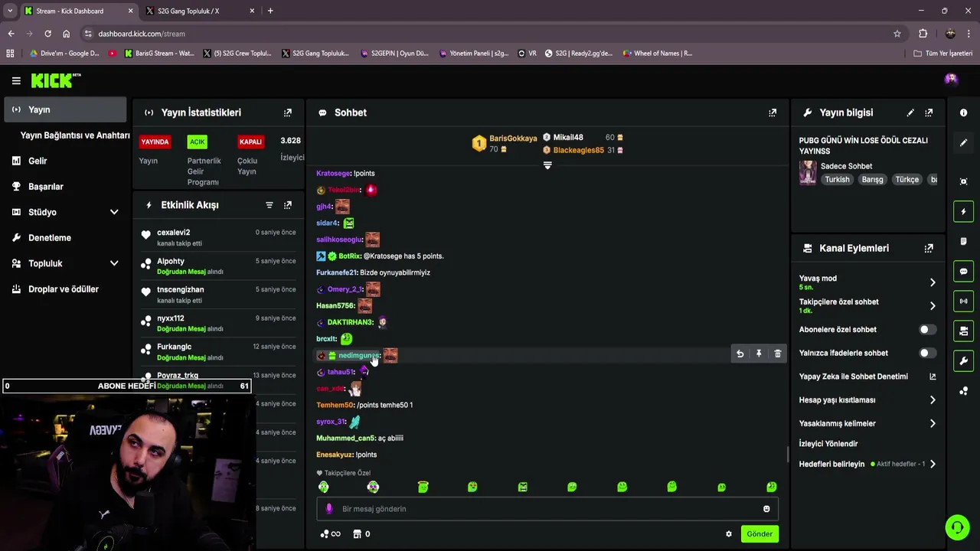Edit stream info with the pencil in Yayın bilgisi header
The image size is (980, 551).
click(x=910, y=112)
